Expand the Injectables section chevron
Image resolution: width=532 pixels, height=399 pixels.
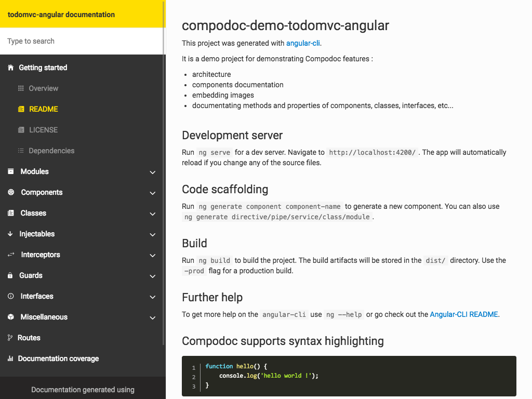(x=153, y=234)
